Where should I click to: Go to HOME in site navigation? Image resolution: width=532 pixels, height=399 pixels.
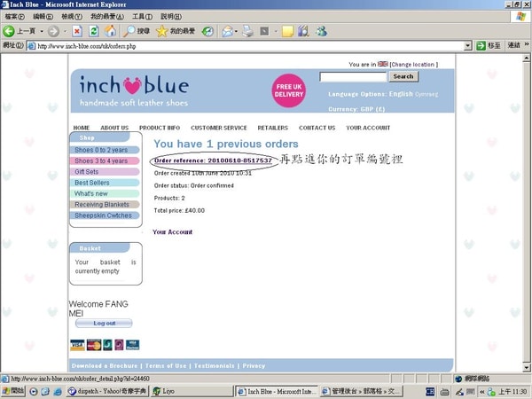82,128
